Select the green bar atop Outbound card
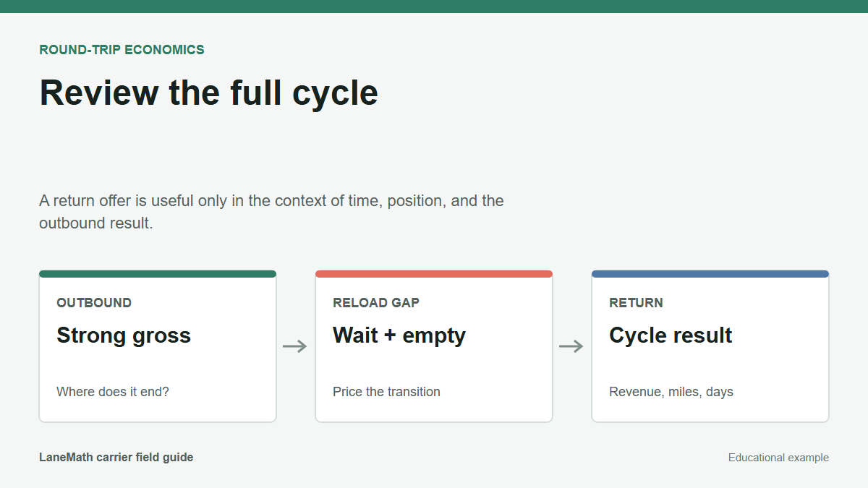 (x=158, y=274)
